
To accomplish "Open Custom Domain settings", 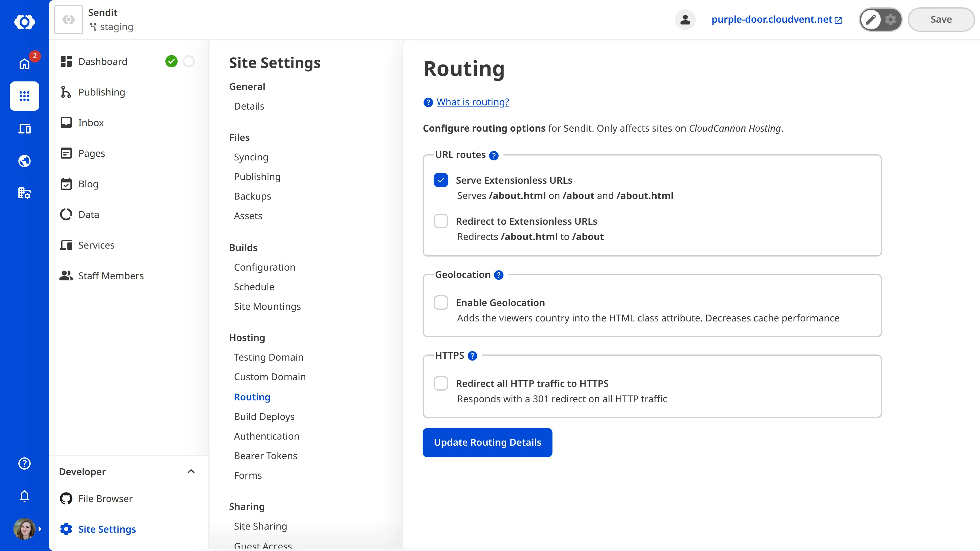I will pos(270,377).
